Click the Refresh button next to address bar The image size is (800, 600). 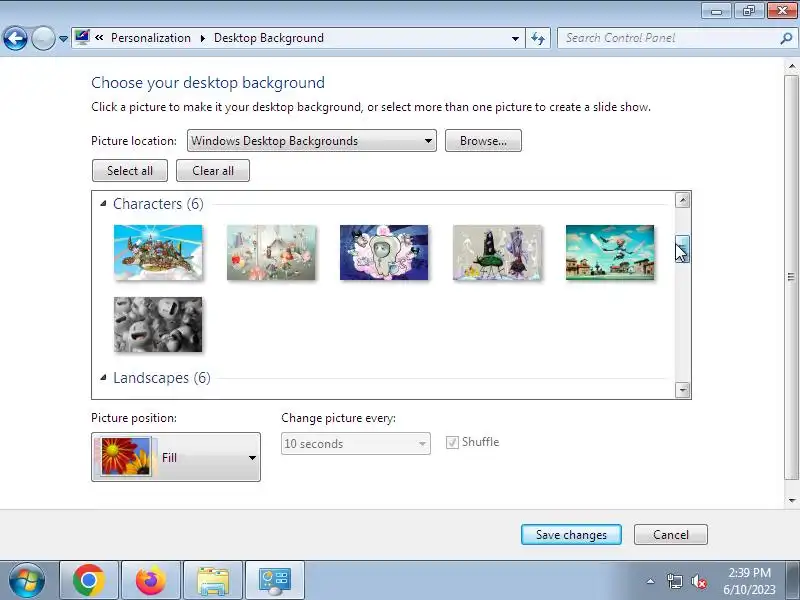click(x=538, y=38)
